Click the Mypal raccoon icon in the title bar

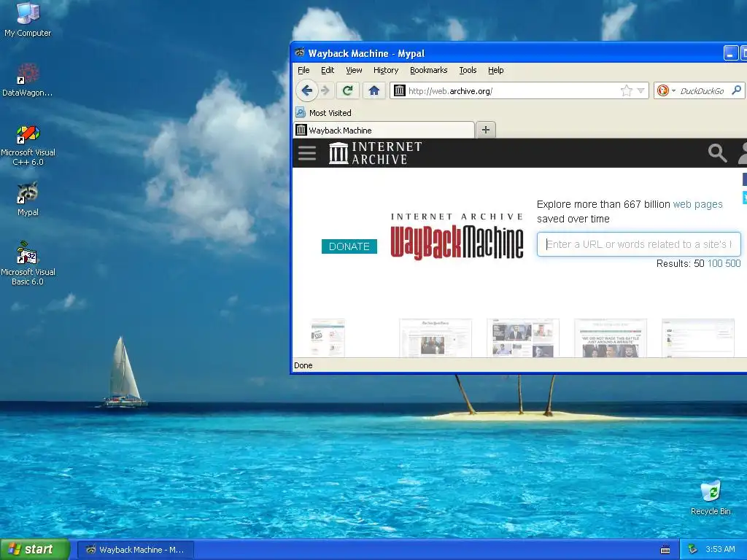point(300,52)
